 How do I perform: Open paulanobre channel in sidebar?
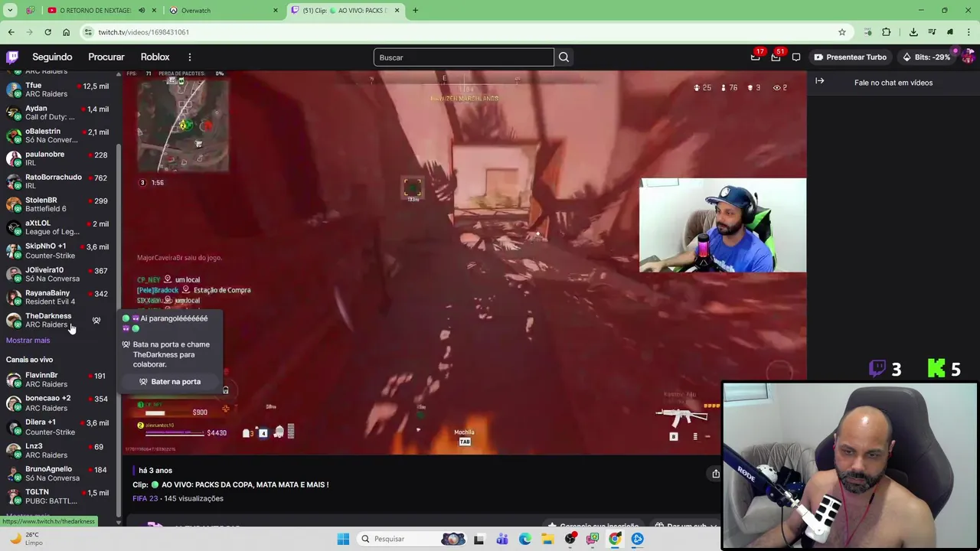click(x=59, y=158)
